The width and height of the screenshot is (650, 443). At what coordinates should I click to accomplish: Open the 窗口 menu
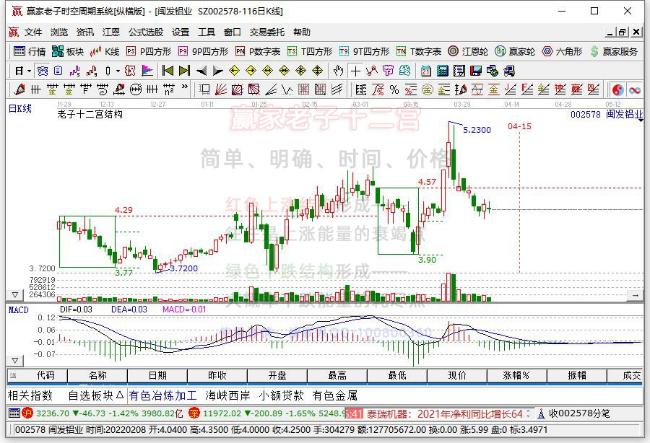pos(232,32)
